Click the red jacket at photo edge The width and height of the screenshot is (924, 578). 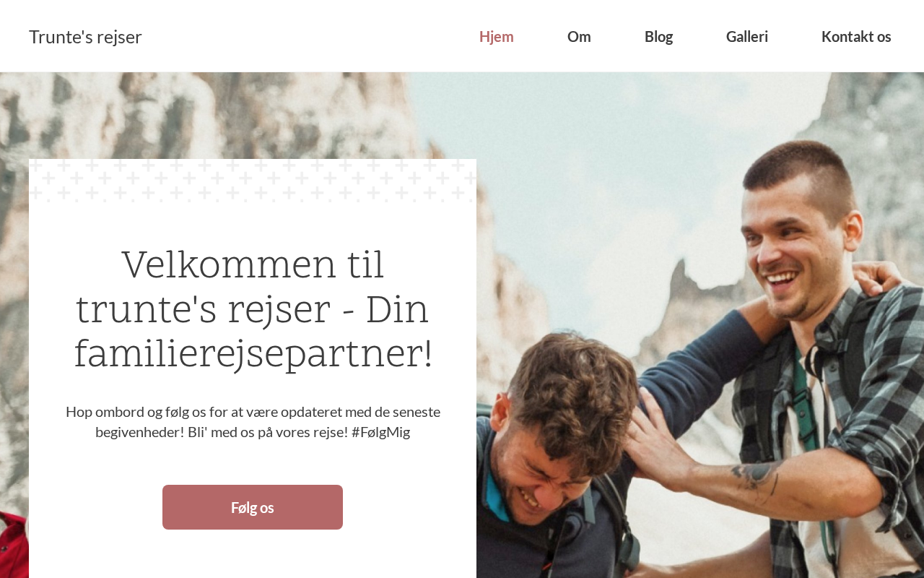click(13, 545)
